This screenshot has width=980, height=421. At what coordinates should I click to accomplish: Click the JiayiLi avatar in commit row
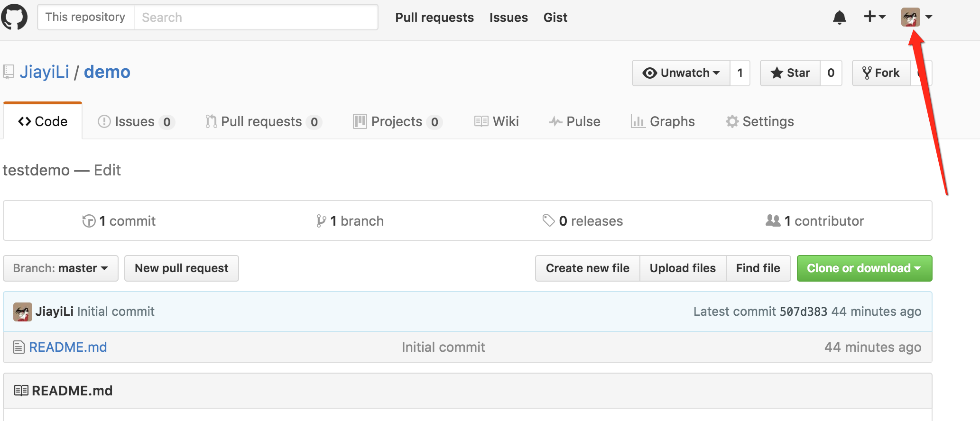(x=22, y=312)
